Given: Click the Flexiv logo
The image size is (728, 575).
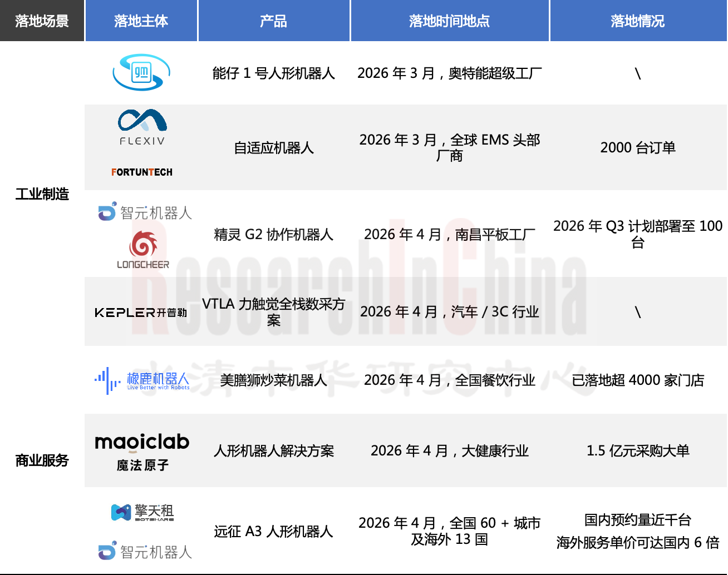Looking at the screenshot, I should click(142, 127).
